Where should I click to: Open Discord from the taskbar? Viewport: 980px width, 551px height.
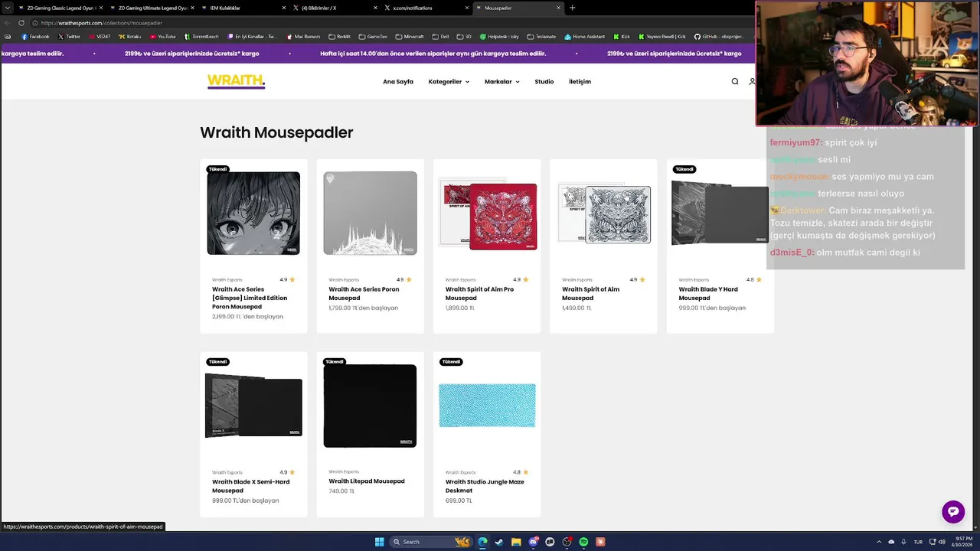click(533, 542)
